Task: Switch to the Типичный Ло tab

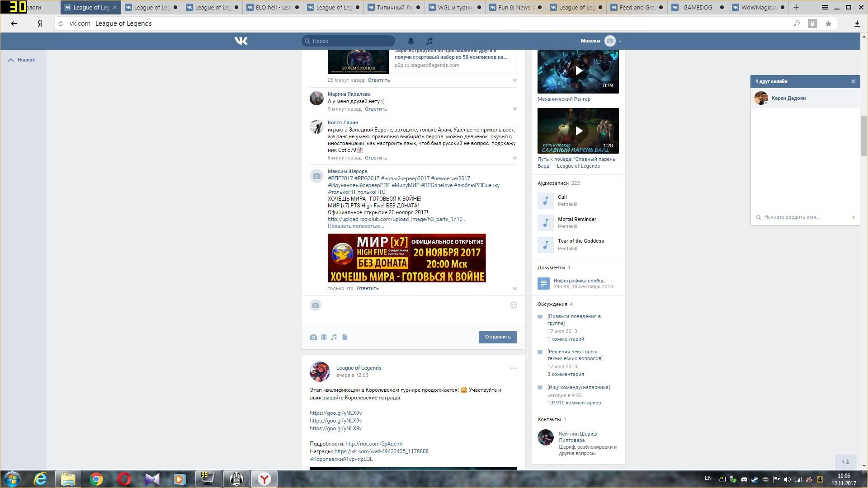Action: 393,7
